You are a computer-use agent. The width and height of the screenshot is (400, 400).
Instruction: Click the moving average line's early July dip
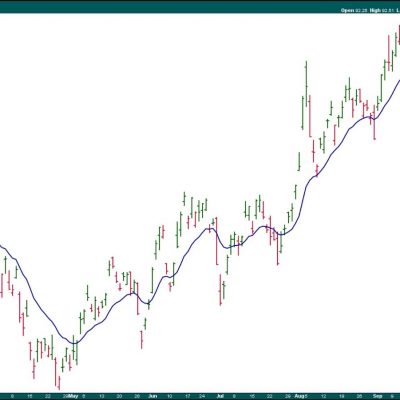(227, 247)
